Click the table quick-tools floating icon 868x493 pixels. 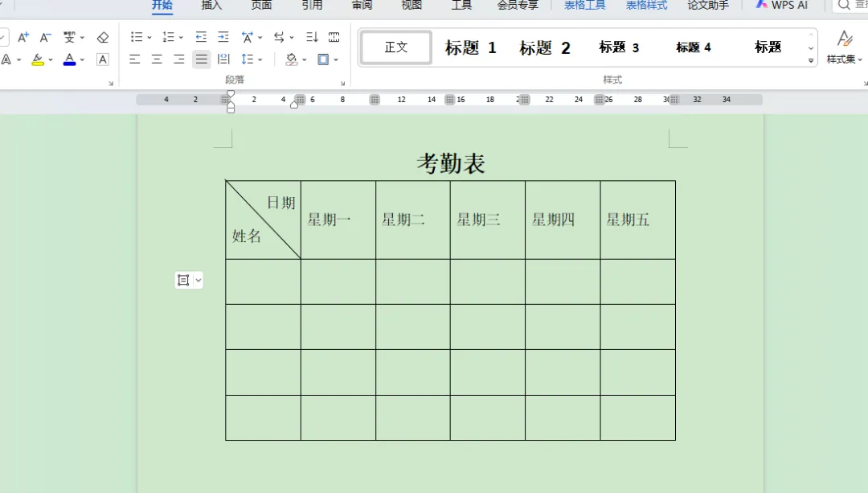tap(183, 281)
